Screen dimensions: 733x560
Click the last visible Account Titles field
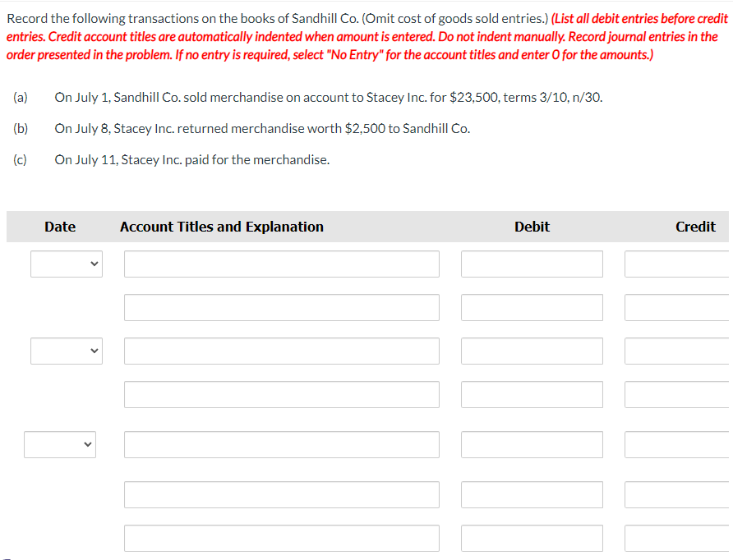(x=281, y=538)
